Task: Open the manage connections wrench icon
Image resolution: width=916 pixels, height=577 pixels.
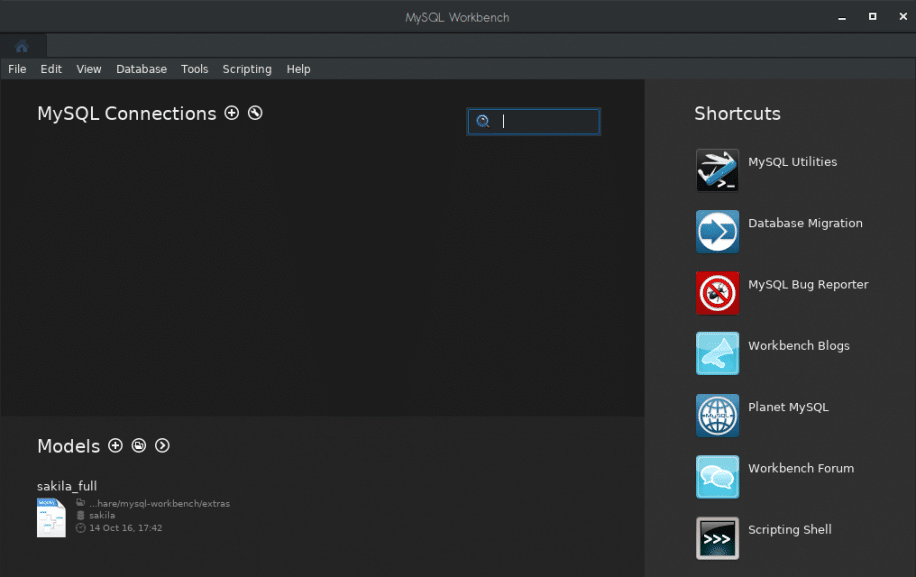Action: [255, 113]
